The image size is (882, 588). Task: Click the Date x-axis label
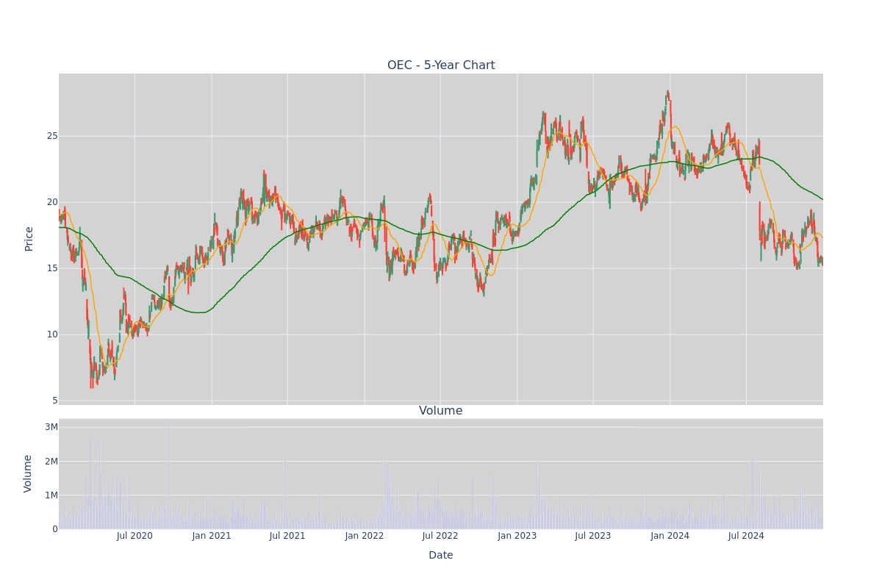441,556
